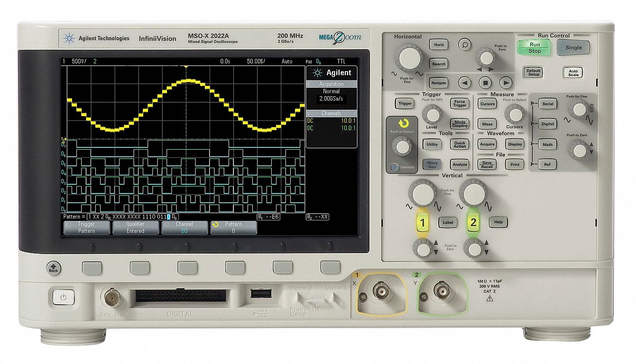Image resolution: width=636 pixels, height=364 pixels.
Task: Click the Single acquisition button
Action: 573,47
